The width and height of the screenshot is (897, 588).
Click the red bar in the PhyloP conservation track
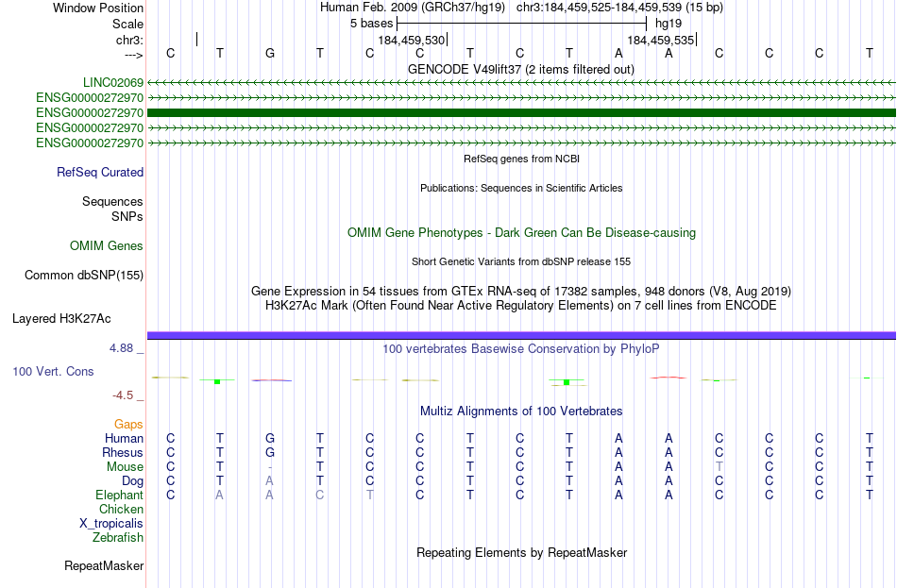click(669, 378)
